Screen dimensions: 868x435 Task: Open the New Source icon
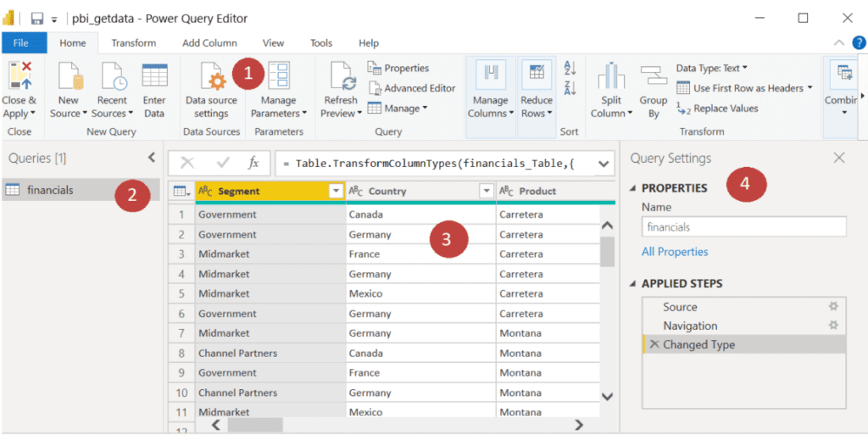pos(70,75)
